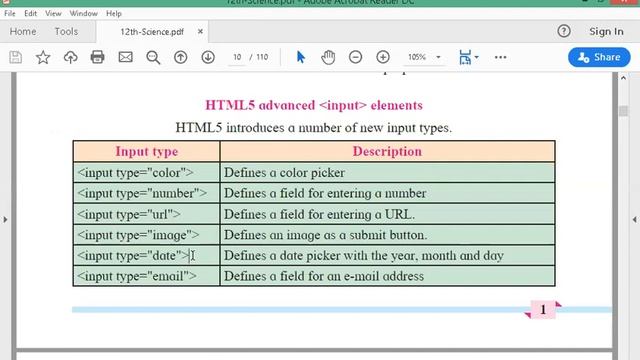Open the Window menu
The width and height of the screenshot is (640, 360).
(x=83, y=13)
